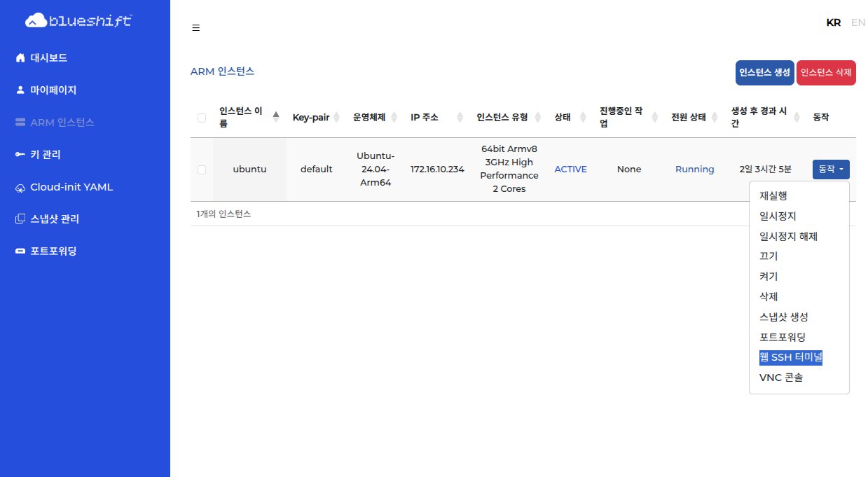Sort table by 인스턴스 이름 column
Viewport: 868px width, 477px height.
pos(276,117)
